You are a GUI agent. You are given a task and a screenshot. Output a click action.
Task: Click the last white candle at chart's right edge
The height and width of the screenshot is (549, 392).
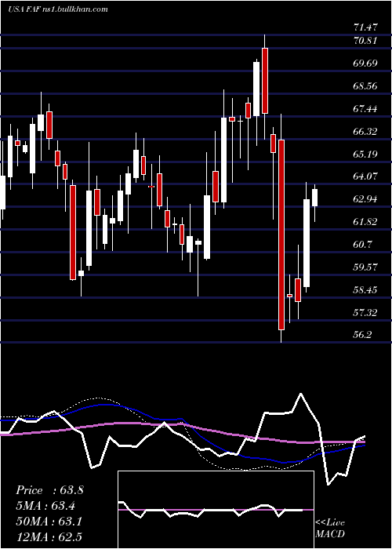[x=314, y=198]
